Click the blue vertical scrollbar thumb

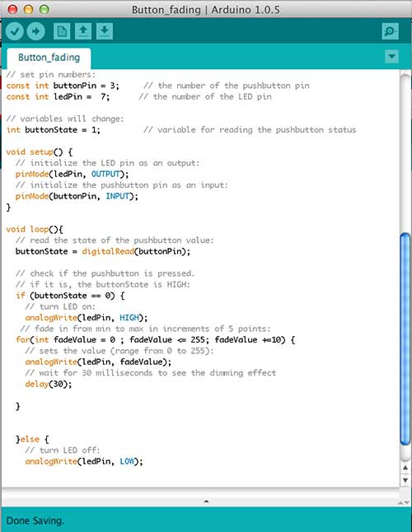click(x=405, y=338)
